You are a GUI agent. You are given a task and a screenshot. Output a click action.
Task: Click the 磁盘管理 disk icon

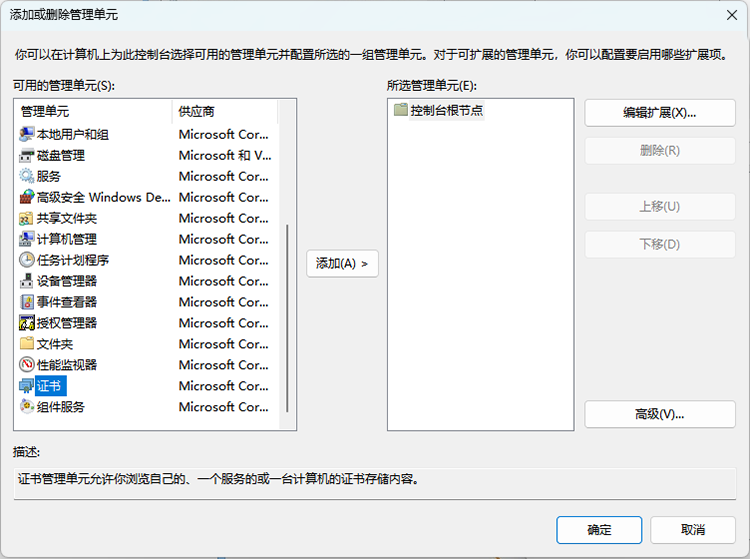tap(26, 155)
